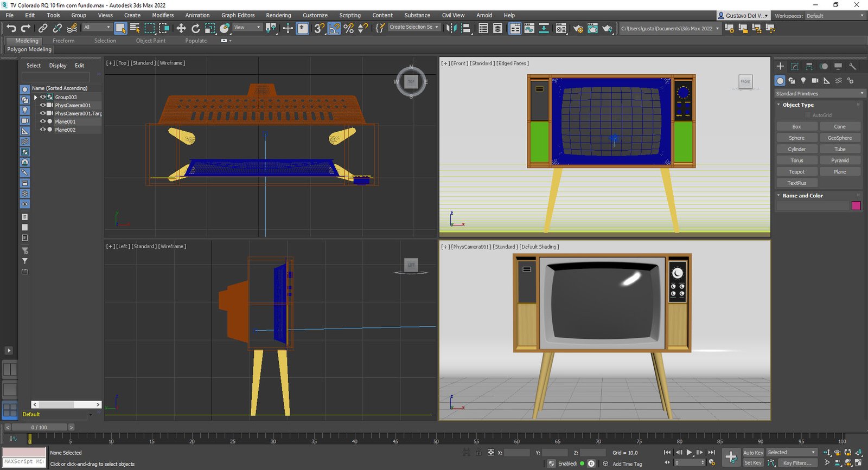
Task: Open the Graph Editors menu
Action: (x=238, y=15)
